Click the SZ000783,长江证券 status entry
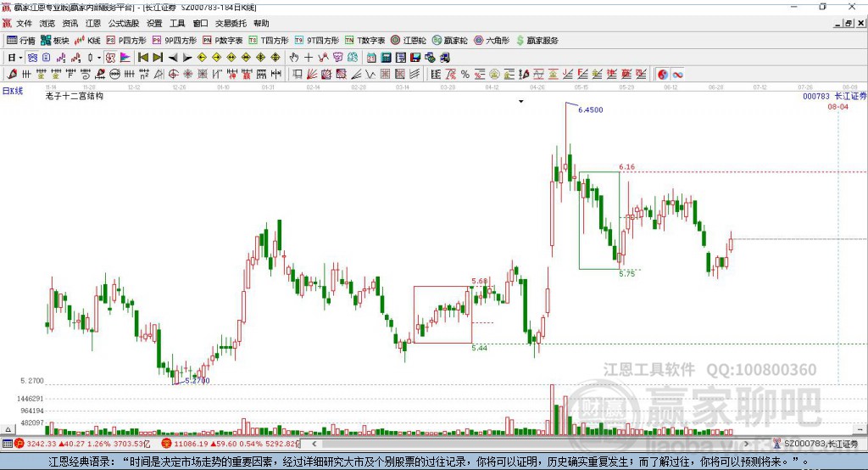 coord(815,444)
